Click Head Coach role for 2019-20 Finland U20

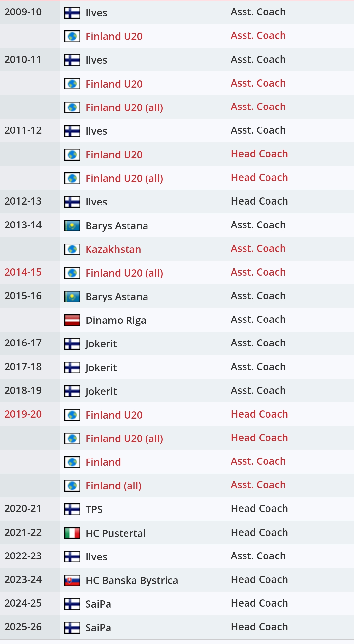point(259,414)
